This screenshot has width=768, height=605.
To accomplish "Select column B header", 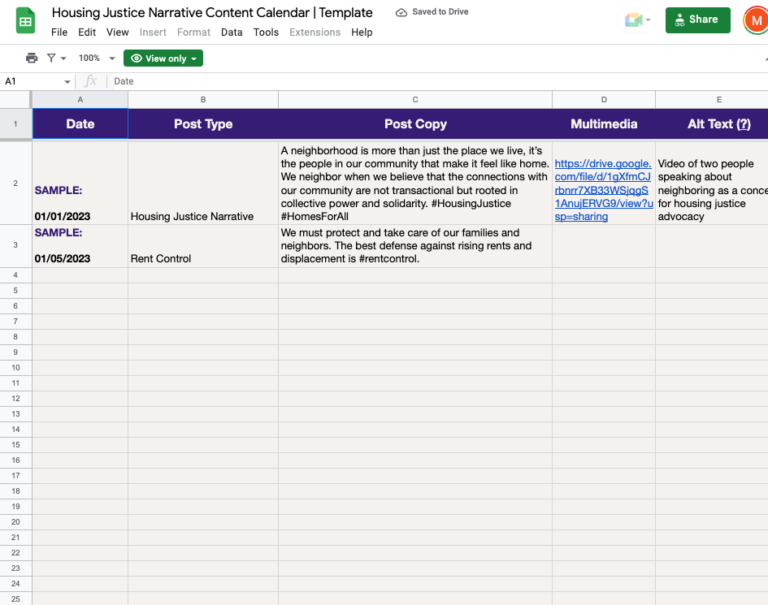I will tap(203, 100).
